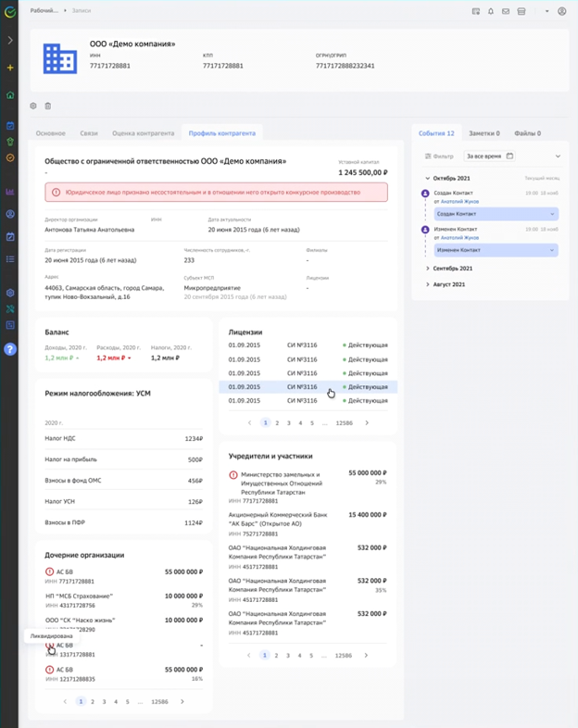This screenshot has height=728, width=578.
Task: Expand the 'Изменен Контакт' event details
Action: tap(553, 250)
